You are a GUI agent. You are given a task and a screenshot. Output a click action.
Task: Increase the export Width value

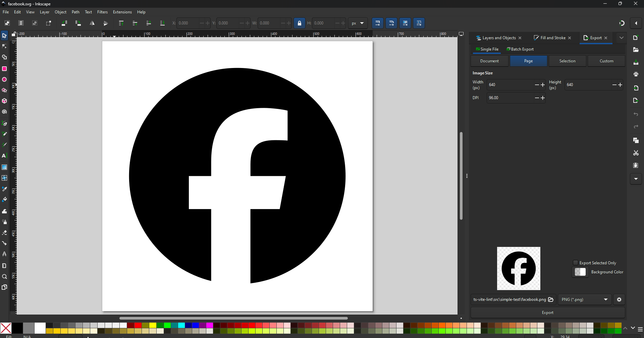click(x=543, y=85)
